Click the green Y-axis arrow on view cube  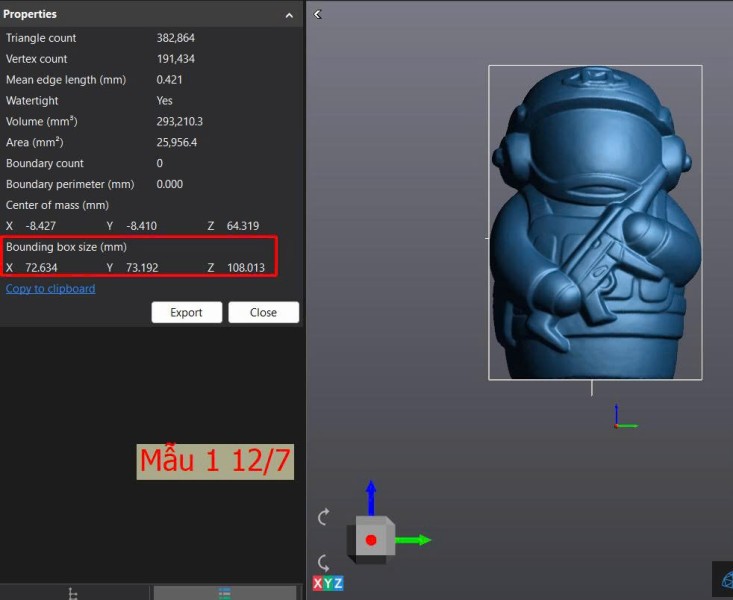[413, 540]
